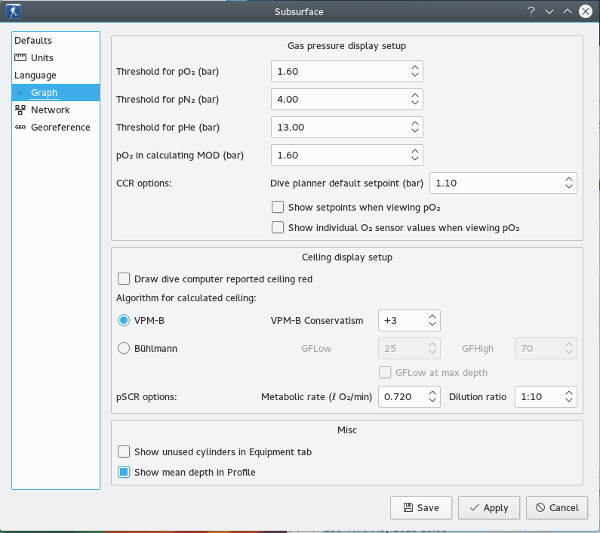
Task: Enable Show unused cylinders in Equipment tab
Action: (124, 452)
